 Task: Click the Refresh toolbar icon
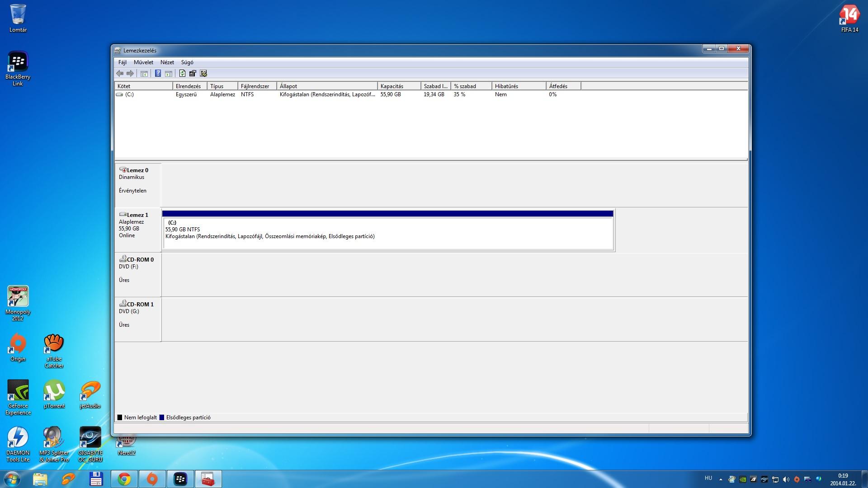pyautogui.click(x=182, y=73)
